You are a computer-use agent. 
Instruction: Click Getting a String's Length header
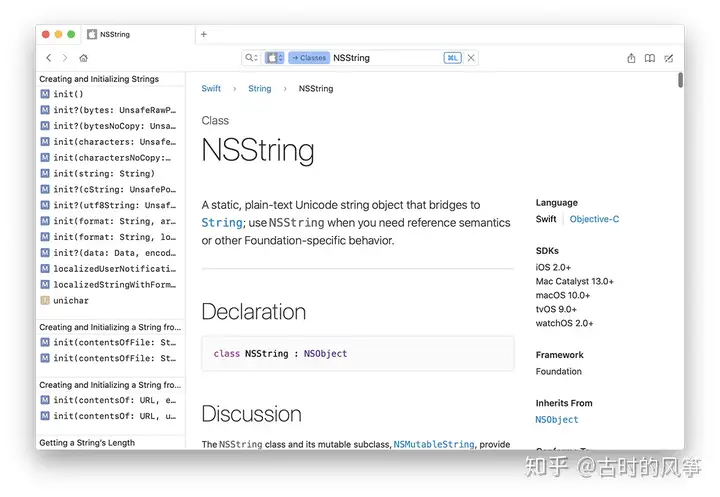tap(87, 443)
